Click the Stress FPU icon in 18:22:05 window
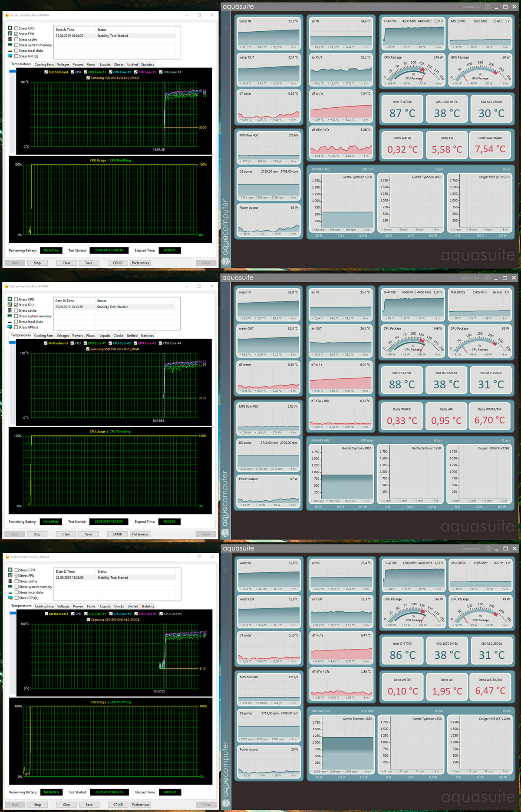521x812 pixels. pos(10,575)
